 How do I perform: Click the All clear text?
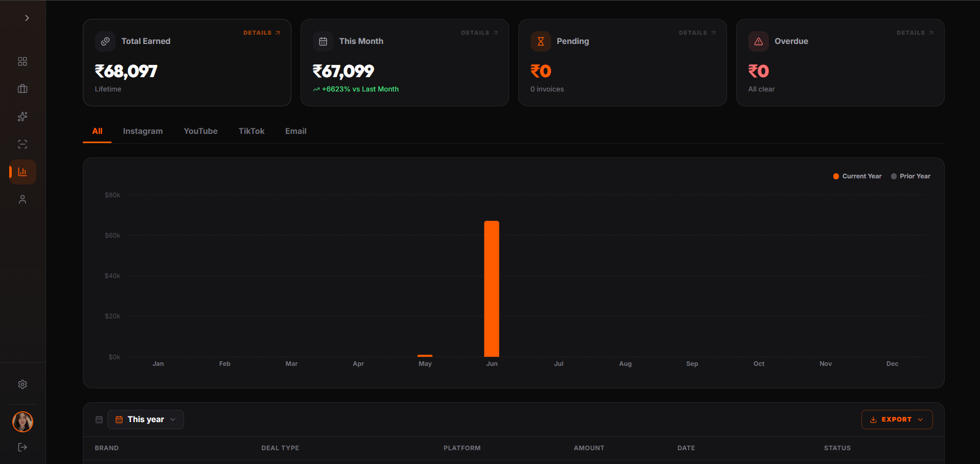(x=761, y=89)
